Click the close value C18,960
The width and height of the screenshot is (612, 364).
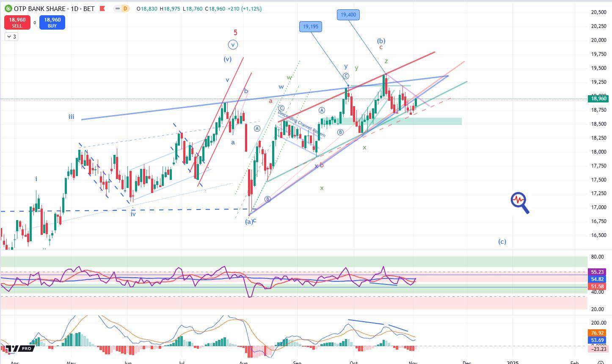[x=215, y=8]
